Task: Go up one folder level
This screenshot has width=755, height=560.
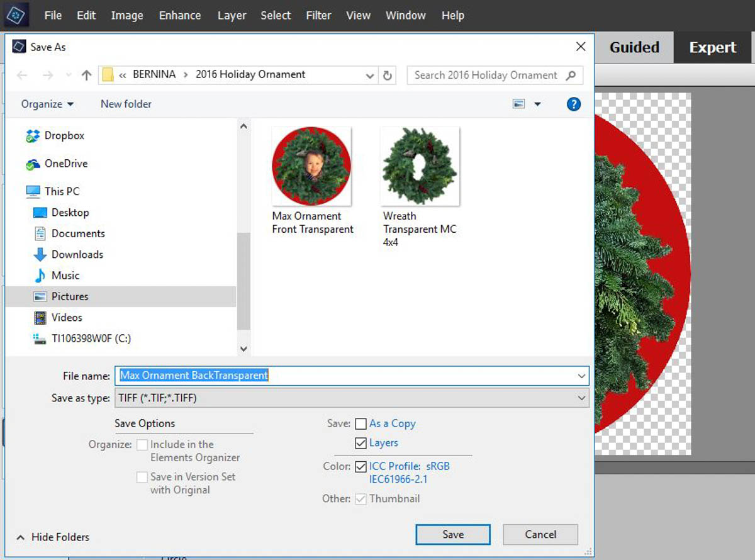Action: [x=87, y=75]
